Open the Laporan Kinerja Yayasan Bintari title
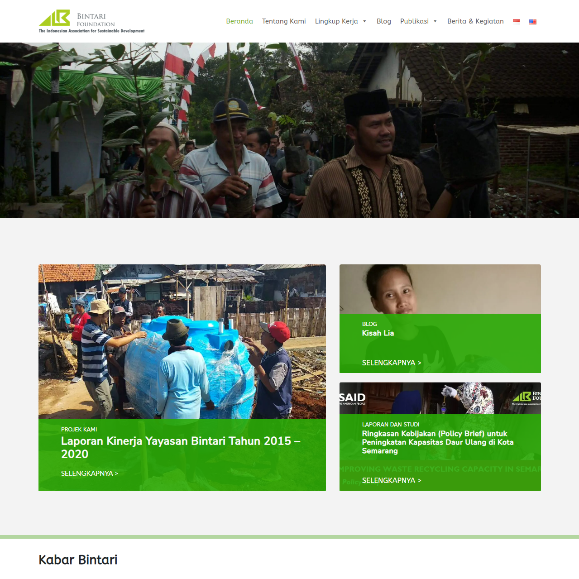 181,447
